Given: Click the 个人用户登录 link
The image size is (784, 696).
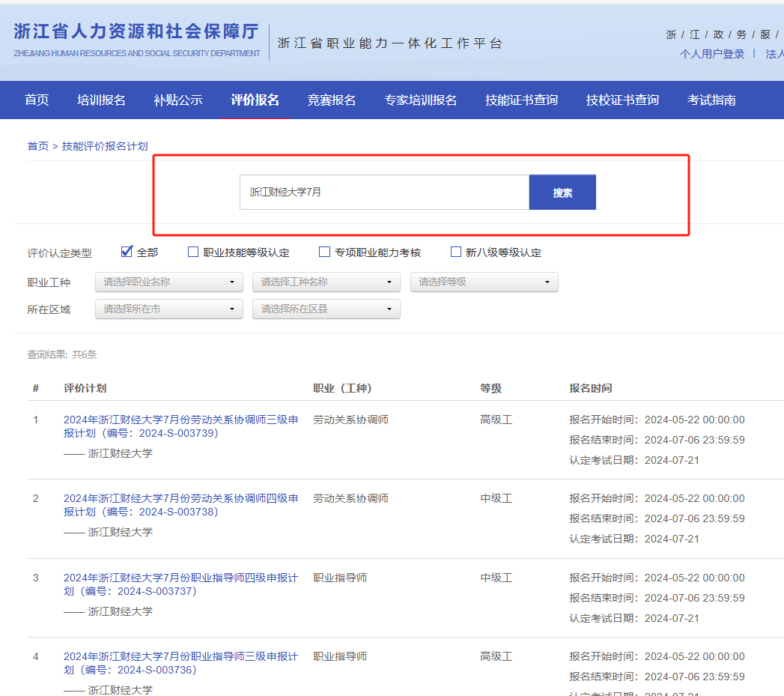Looking at the screenshot, I should pos(712,54).
